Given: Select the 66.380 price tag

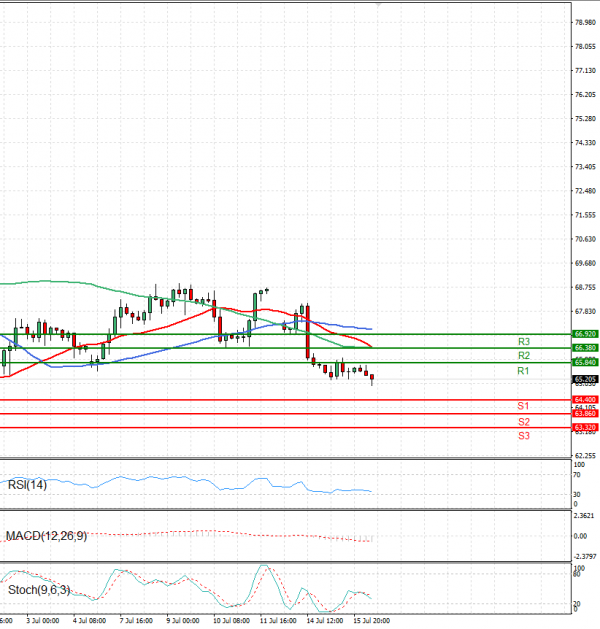Looking at the screenshot, I should [x=585, y=348].
